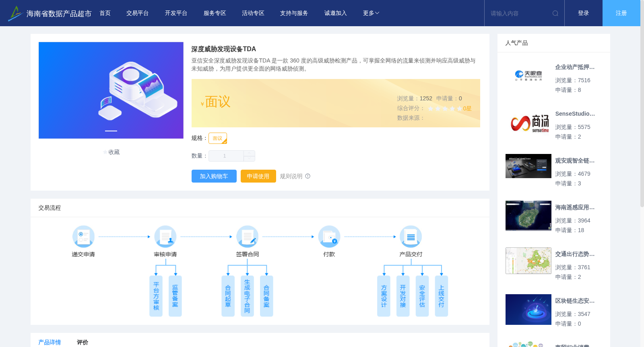
Task: Open the 服务专区 nav item
Action: [215, 13]
